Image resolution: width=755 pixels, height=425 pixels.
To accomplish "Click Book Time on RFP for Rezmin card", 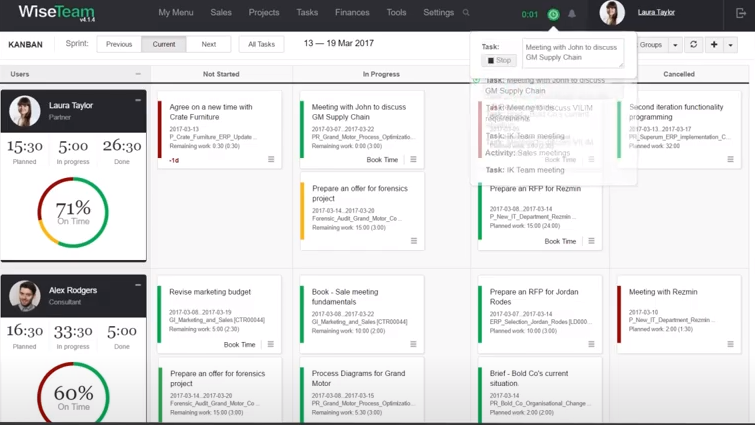I will (x=560, y=241).
